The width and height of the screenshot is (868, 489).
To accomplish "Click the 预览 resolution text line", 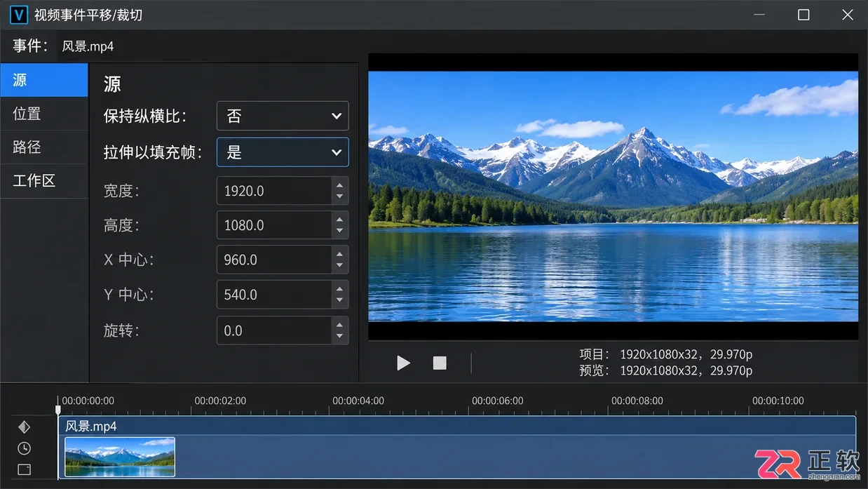I will 666,370.
